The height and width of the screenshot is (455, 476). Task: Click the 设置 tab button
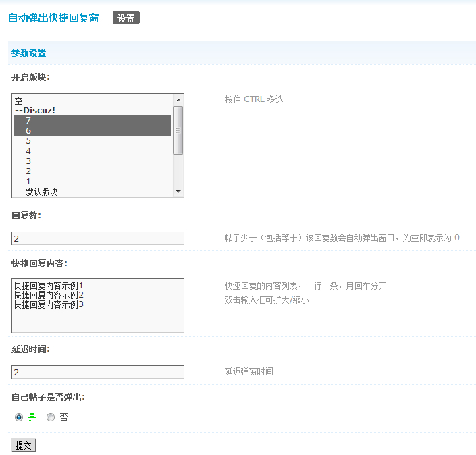(x=126, y=18)
